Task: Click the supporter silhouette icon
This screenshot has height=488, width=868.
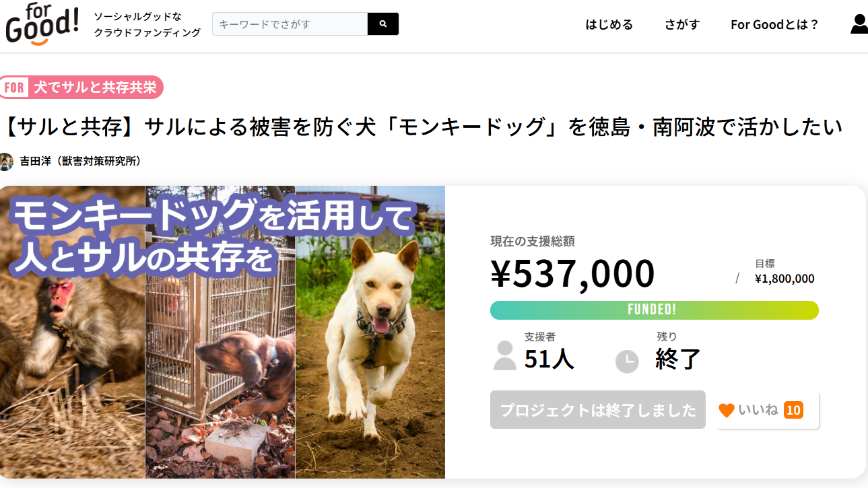Action: (x=504, y=355)
